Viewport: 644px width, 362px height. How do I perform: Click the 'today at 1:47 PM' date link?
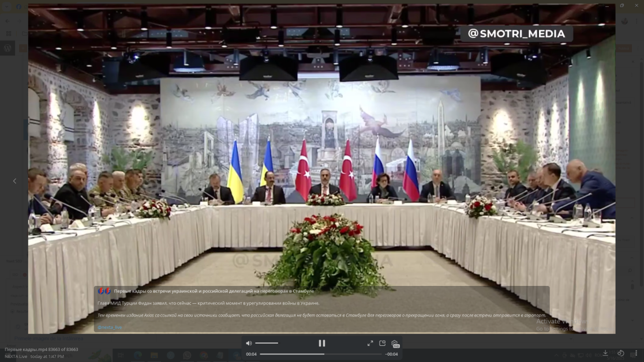pos(47,356)
